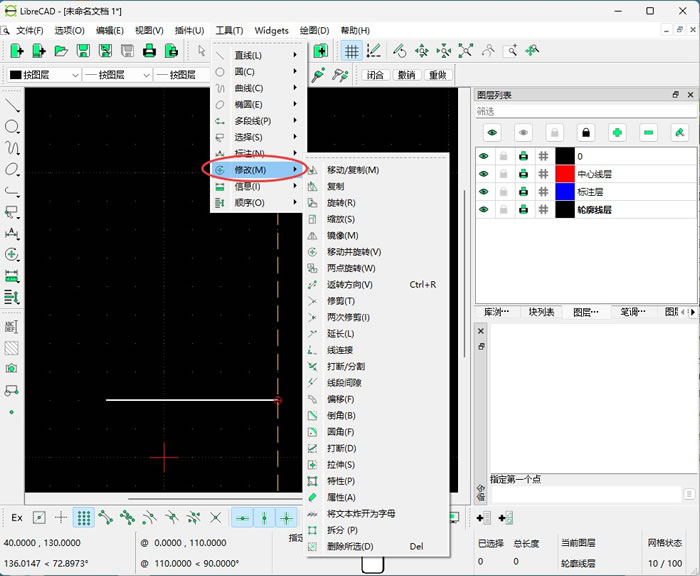
Task: Click the add layer green plus icon
Action: click(x=617, y=133)
